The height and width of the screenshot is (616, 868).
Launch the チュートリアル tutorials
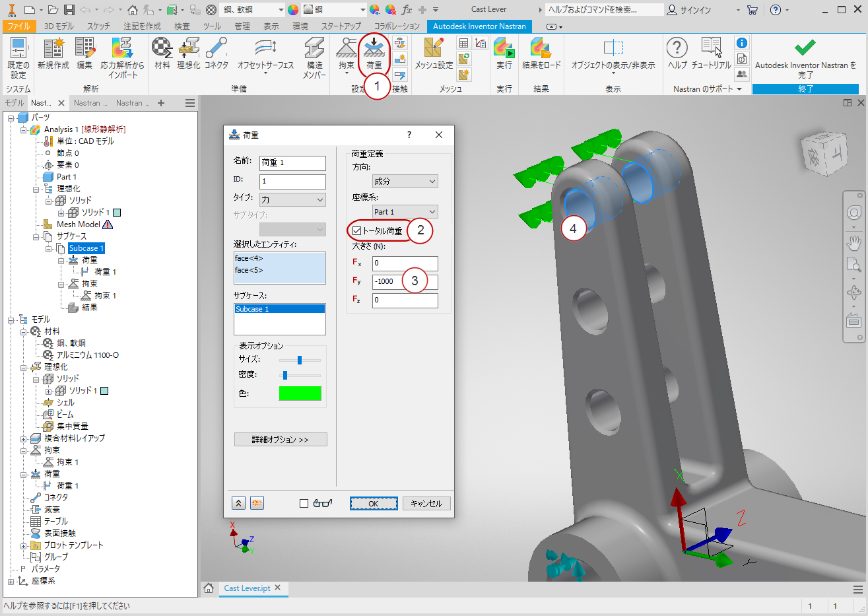tap(711, 53)
